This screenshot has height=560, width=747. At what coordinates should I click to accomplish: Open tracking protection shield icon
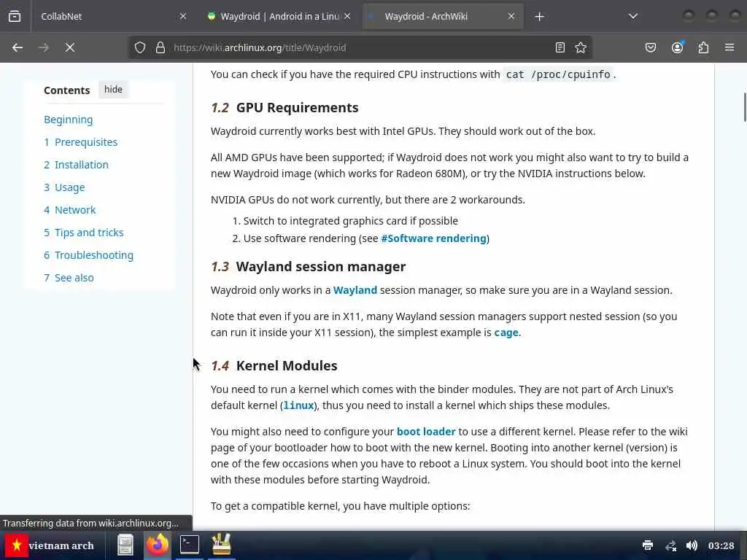[x=139, y=47]
